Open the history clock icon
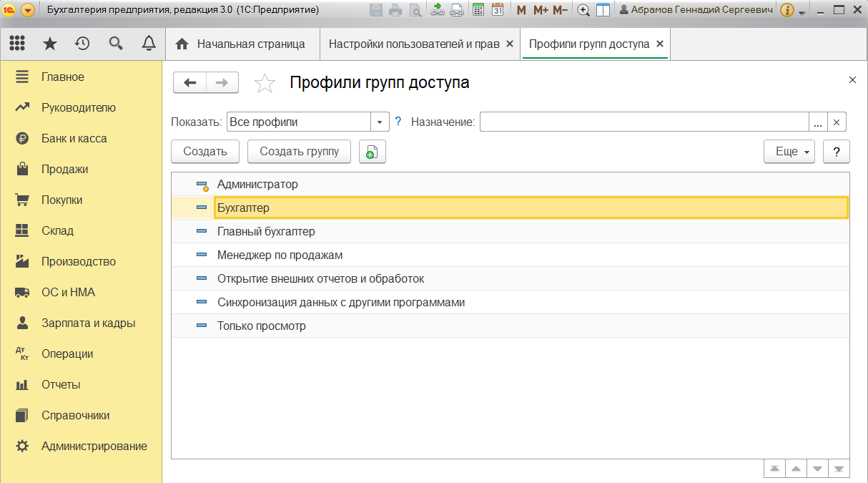The image size is (868, 483). 82,44
